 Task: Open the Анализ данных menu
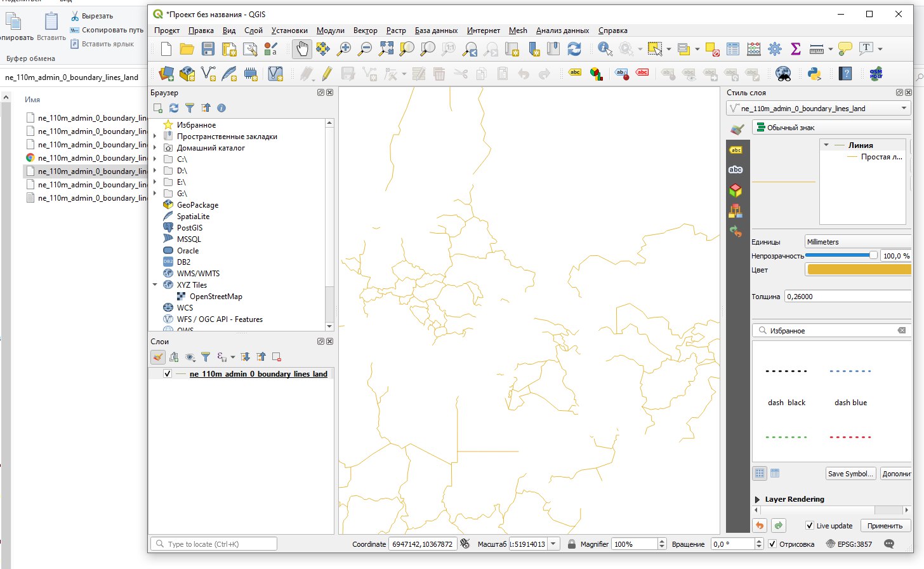(x=562, y=30)
